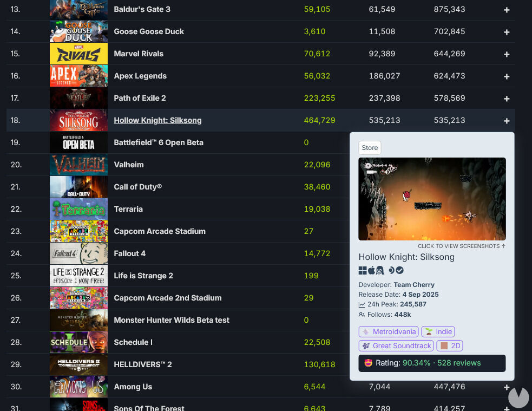Open the Great Soundtrack tag

(x=396, y=345)
